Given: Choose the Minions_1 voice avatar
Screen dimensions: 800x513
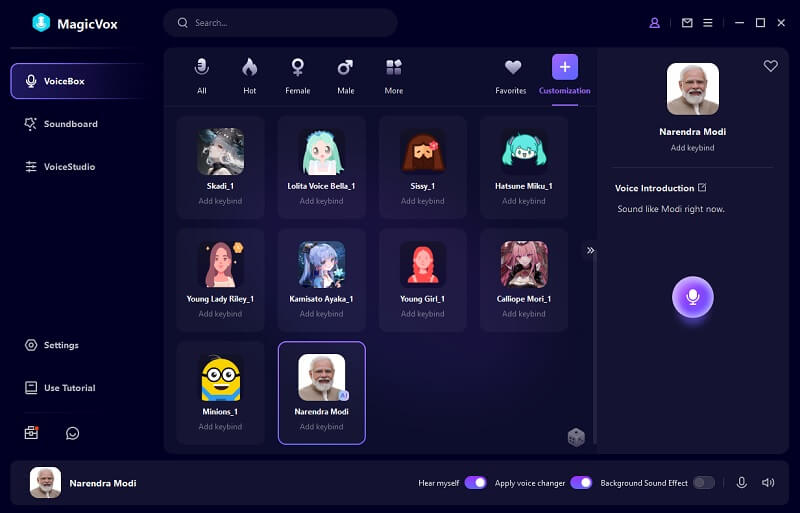Looking at the screenshot, I should (x=220, y=377).
